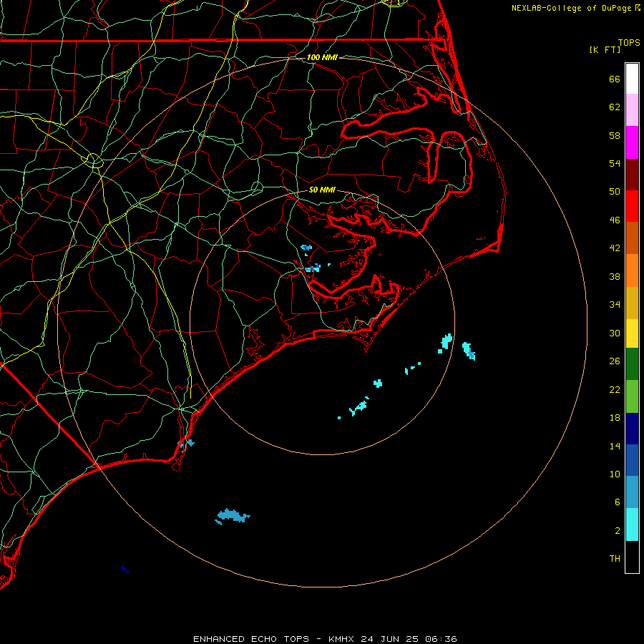The width and height of the screenshot is (644, 644).
Task: Click the 'KMHX' station identifier in caption
Action: point(343,639)
